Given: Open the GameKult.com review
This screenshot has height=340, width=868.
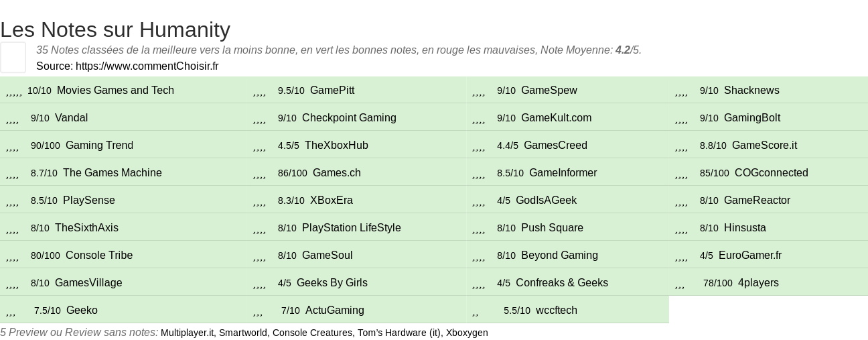Looking at the screenshot, I should click(x=556, y=118).
